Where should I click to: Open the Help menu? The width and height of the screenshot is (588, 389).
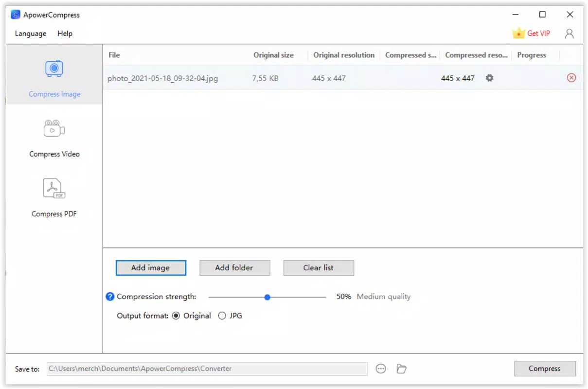pos(65,34)
